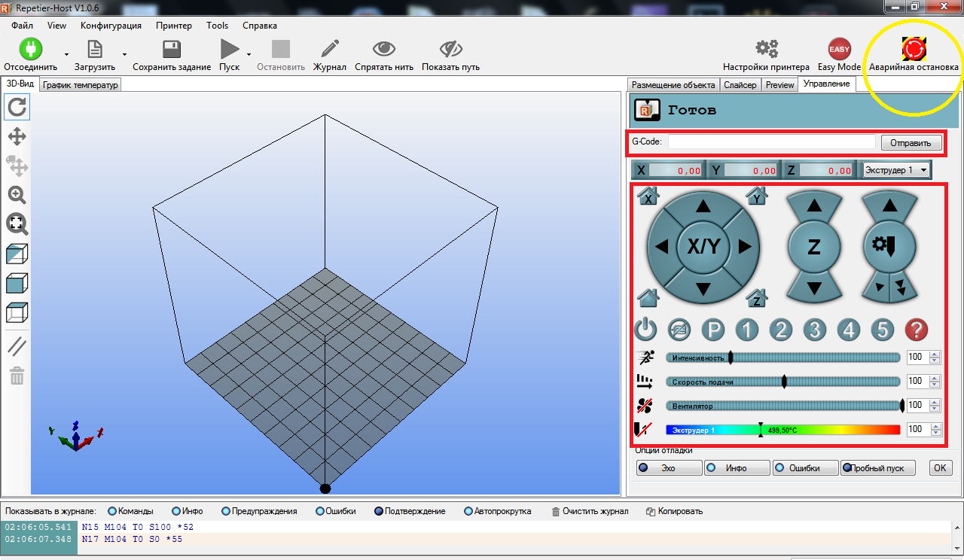Select the move viewpoint arrows tool
This screenshot has width=964, height=560.
[x=17, y=136]
